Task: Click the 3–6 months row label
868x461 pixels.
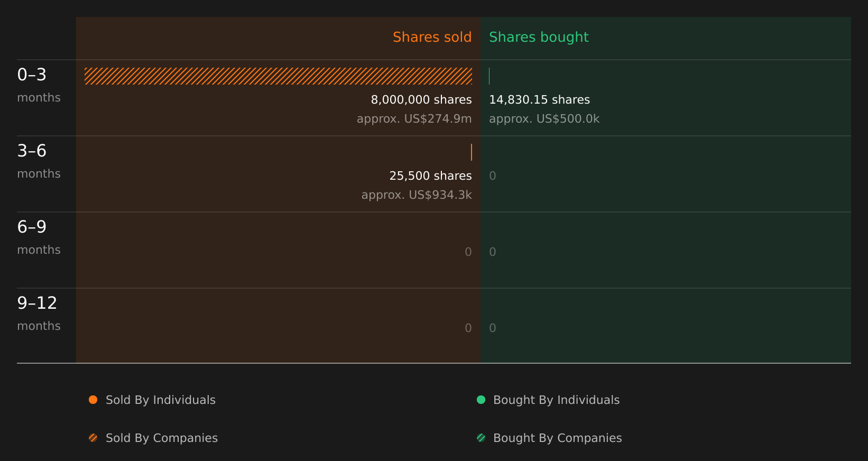Action: click(x=39, y=161)
